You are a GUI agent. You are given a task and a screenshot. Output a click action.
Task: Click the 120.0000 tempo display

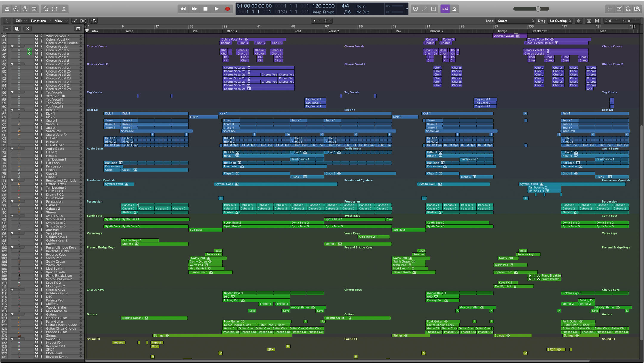pos(323,6)
